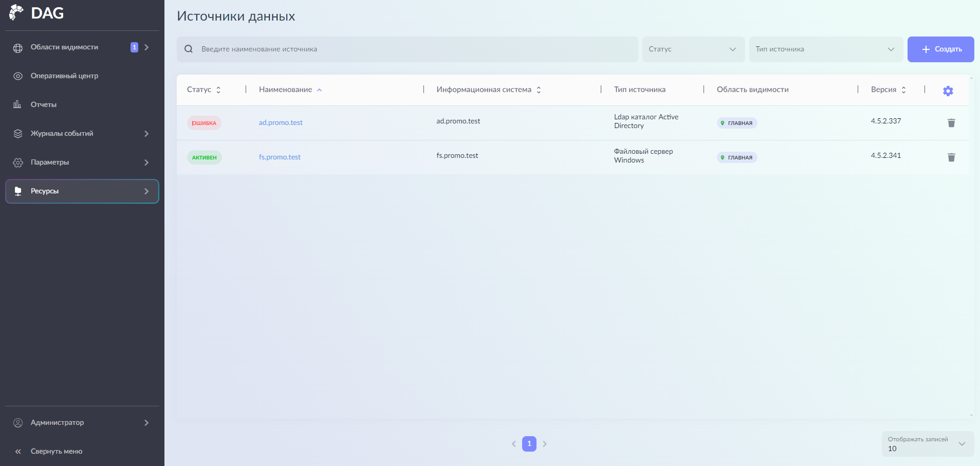Image resolution: width=980 pixels, height=466 pixels.
Task: Click the globe icon for Области видимости
Action: tap(18, 48)
